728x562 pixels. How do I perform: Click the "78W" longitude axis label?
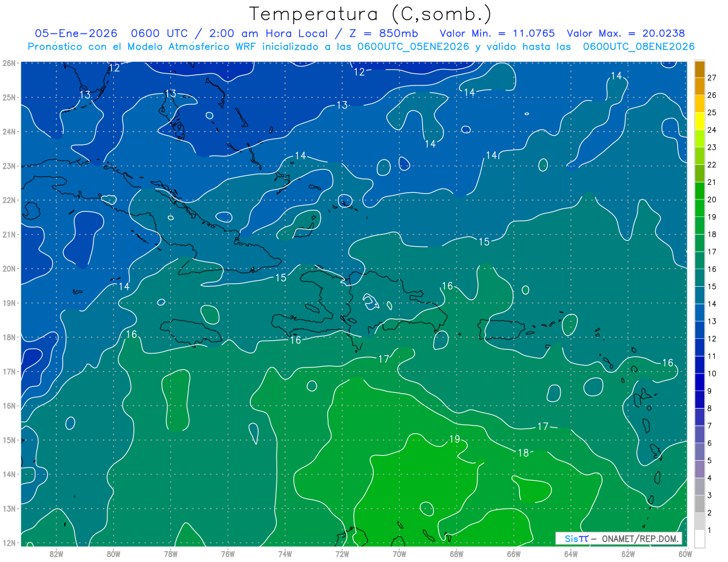click(x=170, y=553)
